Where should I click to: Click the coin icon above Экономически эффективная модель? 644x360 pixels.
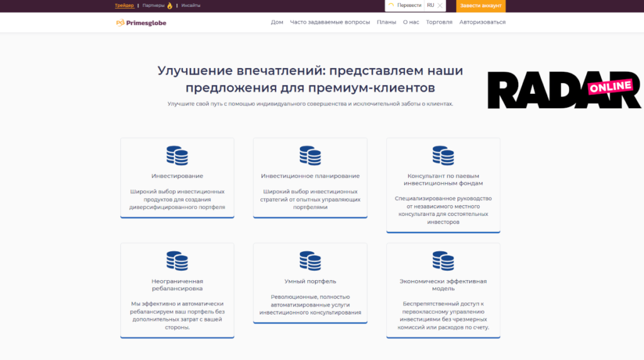click(x=443, y=261)
